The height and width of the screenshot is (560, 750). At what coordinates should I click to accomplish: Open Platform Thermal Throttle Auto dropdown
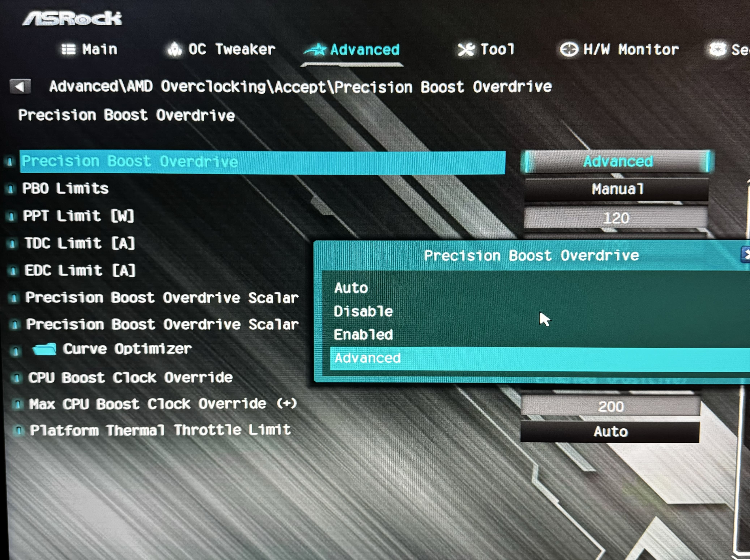(x=610, y=432)
